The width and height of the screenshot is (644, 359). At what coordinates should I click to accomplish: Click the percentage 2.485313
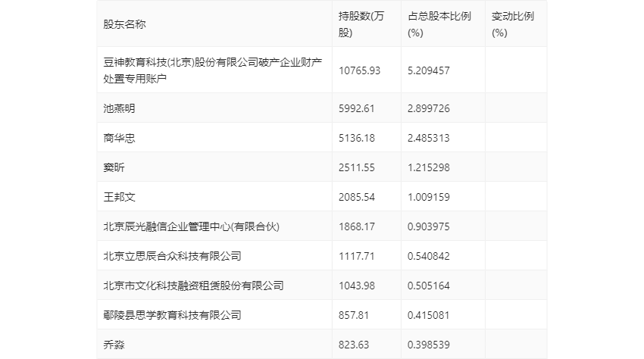[x=428, y=138]
